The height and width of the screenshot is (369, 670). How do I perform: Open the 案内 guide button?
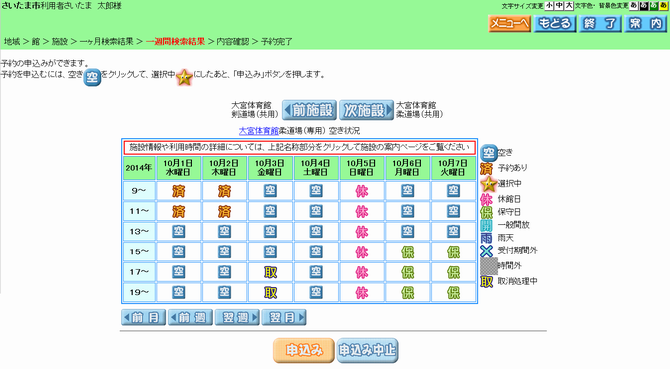point(645,23)
